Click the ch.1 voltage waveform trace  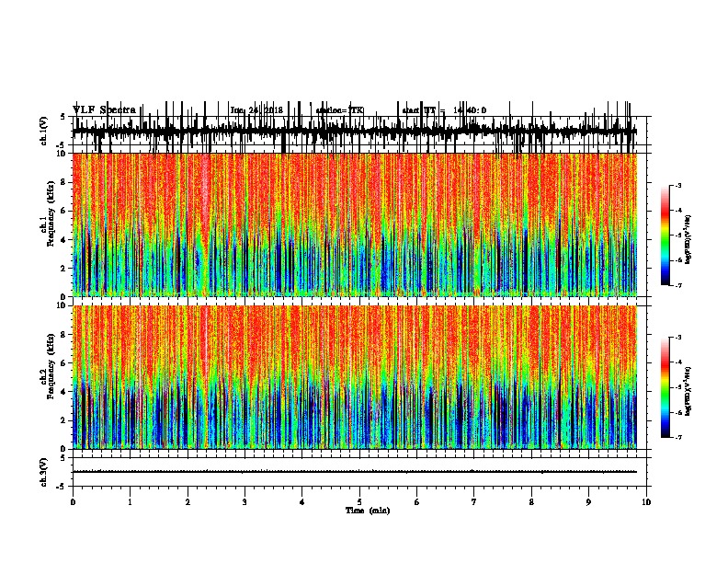pyautogui.click(x=355, y=132)
